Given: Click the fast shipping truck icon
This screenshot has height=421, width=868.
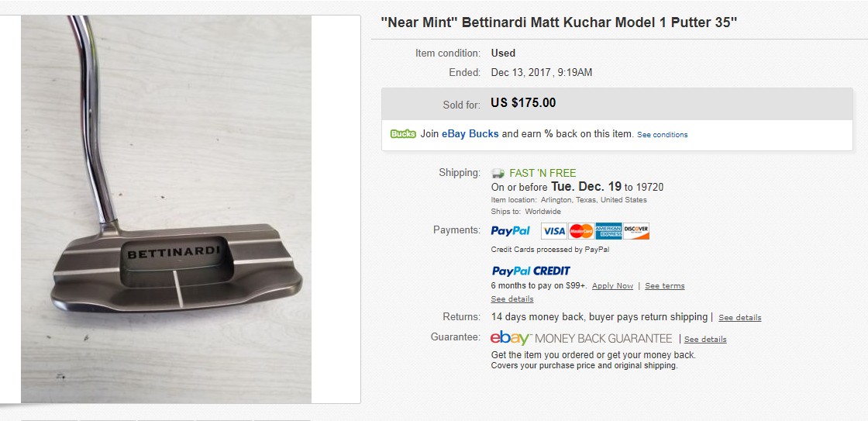Looking at the screenshot, I should coord(498,173).
